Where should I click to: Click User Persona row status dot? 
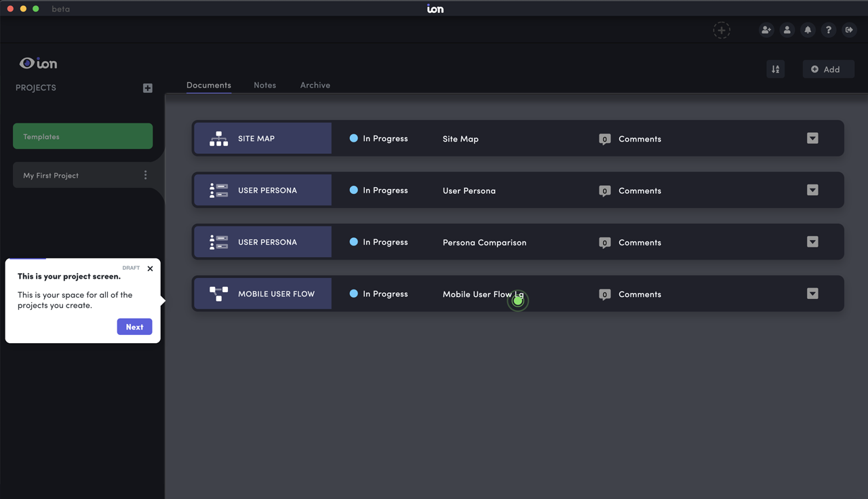[x=353, y=190]
